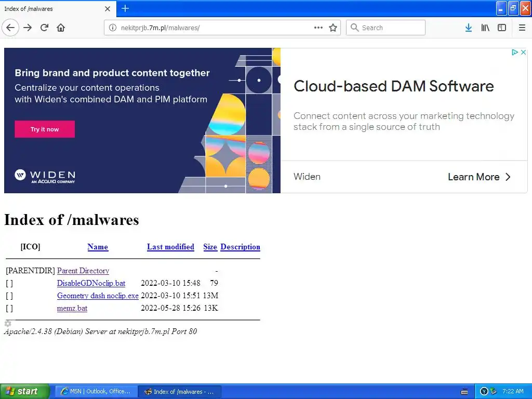Switch to MSN Outlook taskbar window
This screenshot has height=399, width=532.
click(x=96, y=391)
